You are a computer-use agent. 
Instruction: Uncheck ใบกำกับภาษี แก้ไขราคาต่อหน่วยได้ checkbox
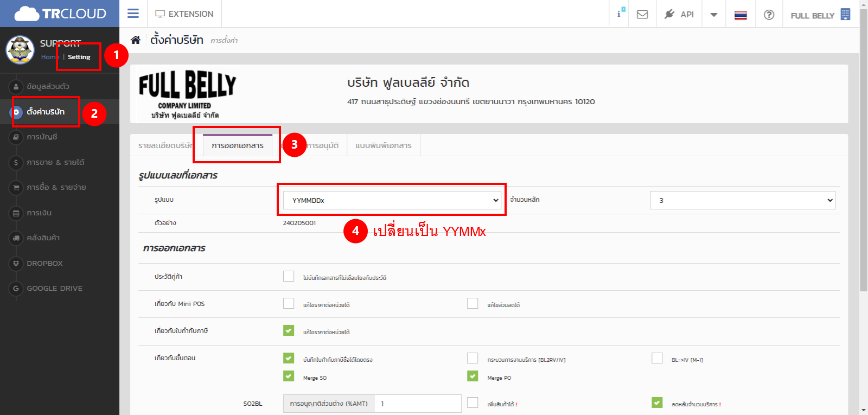[x=289, y=330]
